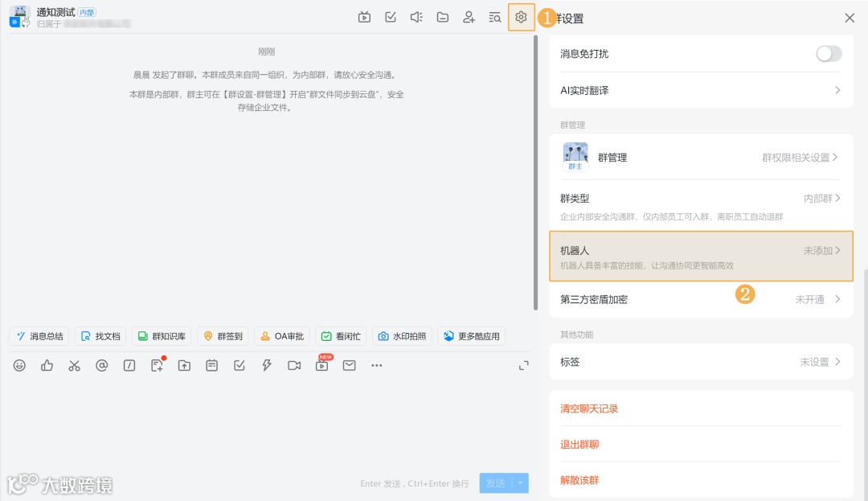The image size is (868, 501).
Task: Open the 群签到 feature
Action: (223, 336)
